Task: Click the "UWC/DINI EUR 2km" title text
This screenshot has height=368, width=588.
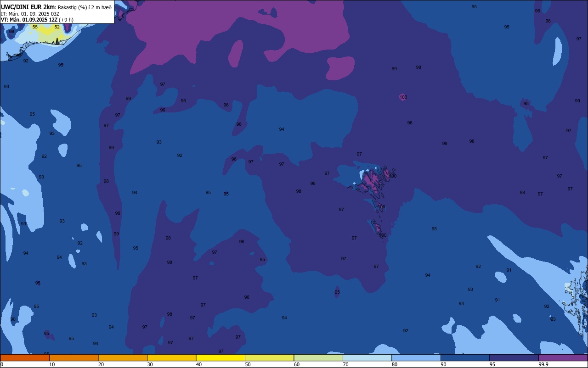Action: pos(28,7)
